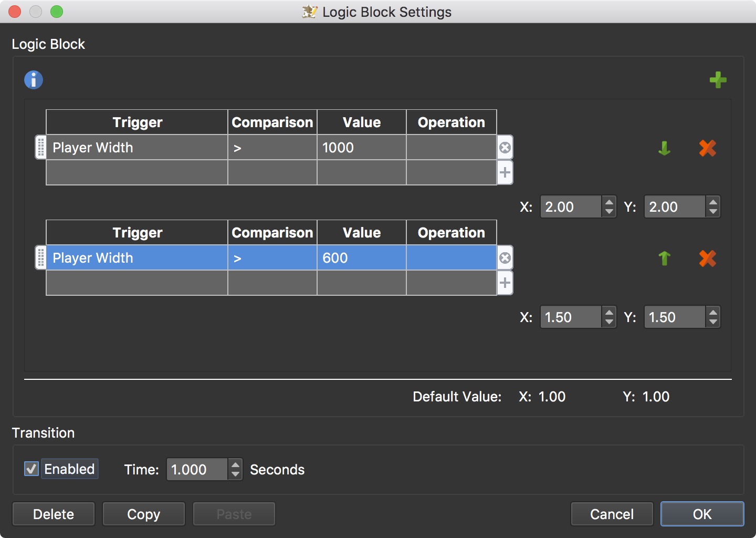Open the Operation cell in the first row
This screenshot has width=756, height=538.
451,148
